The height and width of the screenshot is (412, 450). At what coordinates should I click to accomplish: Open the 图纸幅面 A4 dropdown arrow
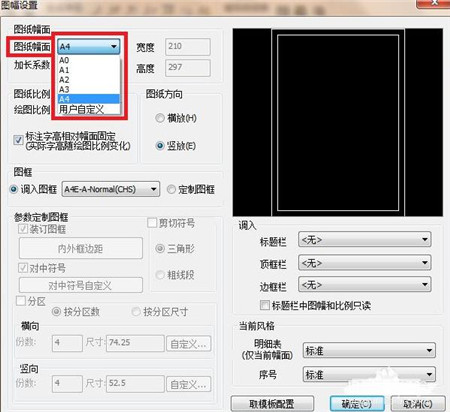click(x=114, y=46)
